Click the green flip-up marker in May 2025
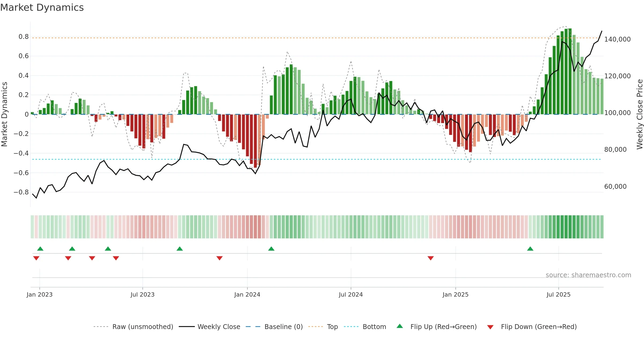This screenshot has height=362, width=644. 530,249
